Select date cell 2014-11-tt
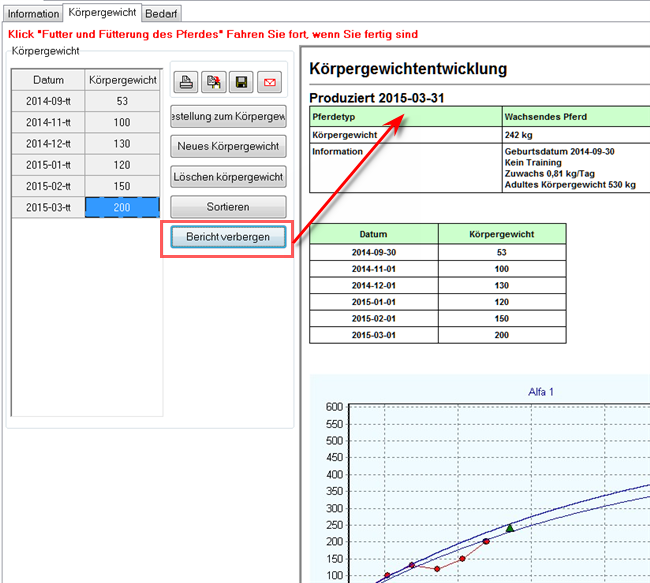Image resolution: width=650 pixels, height=583 pixels. tap(49, 122)
